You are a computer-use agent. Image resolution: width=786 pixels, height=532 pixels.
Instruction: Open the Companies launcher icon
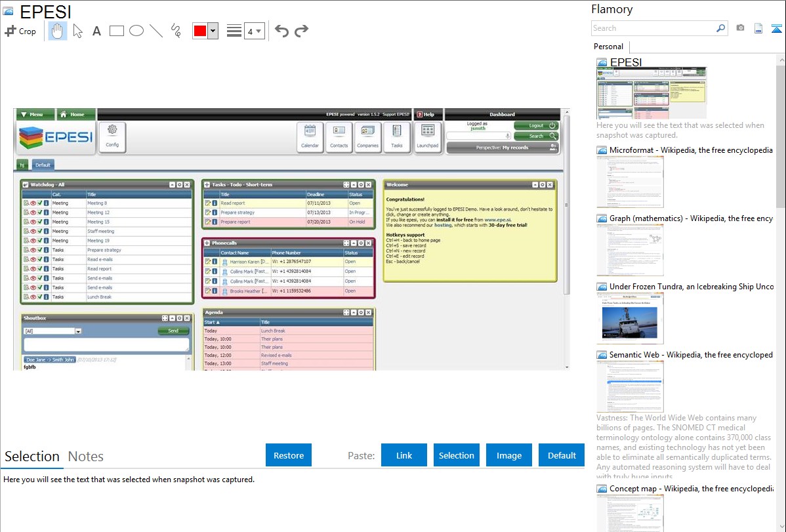tap(367, 136)
